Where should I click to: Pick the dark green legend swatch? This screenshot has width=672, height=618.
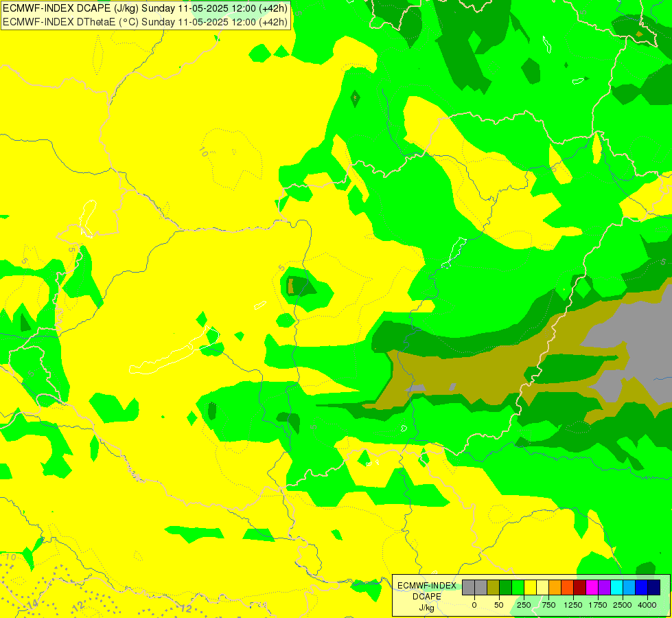[x=506, y=588]
